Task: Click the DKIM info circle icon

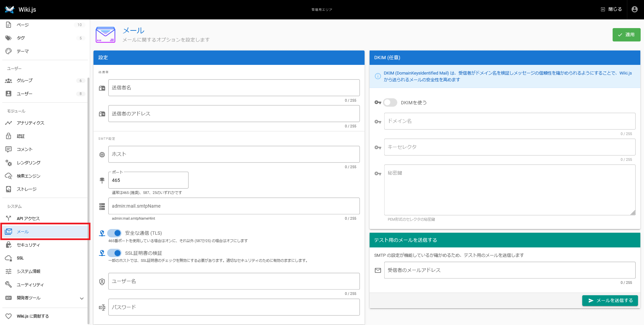Action: pos(378,76)
